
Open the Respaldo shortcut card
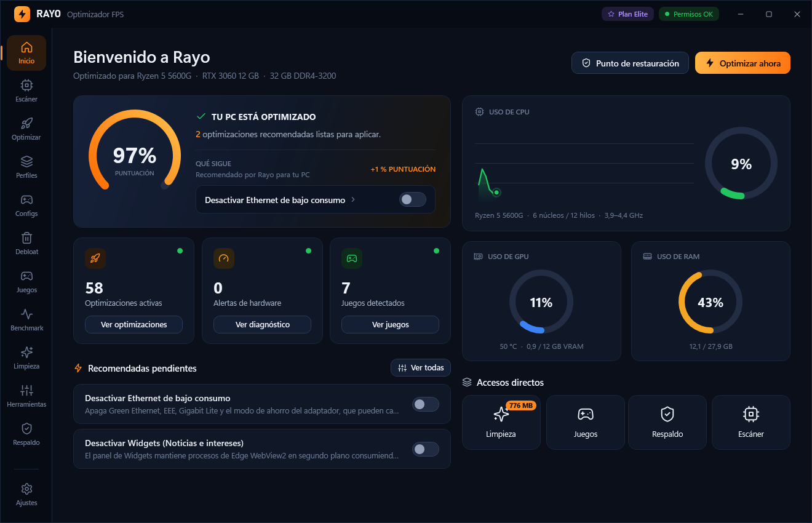[x=667, y=421]
